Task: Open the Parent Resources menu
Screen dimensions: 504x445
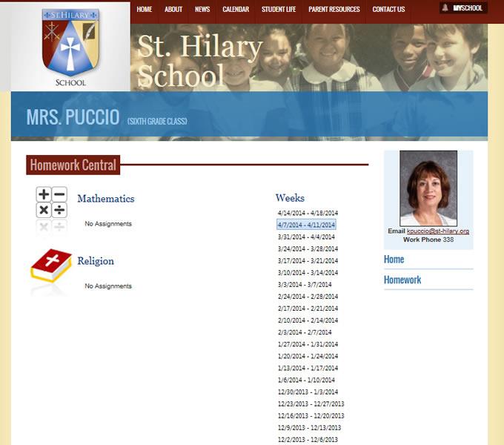Action: pyautogui.click(x=334, y=10)
